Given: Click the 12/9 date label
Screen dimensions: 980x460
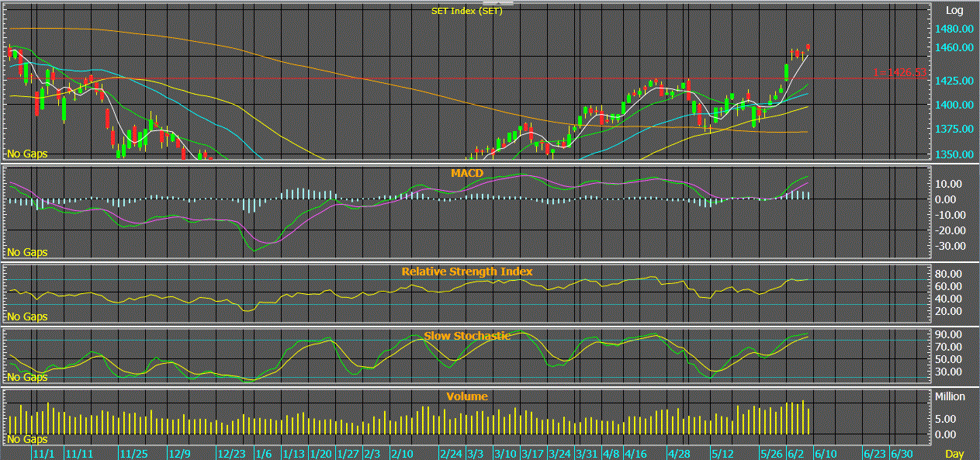Looking at the screenshot, I should pyautogui.click(x=179, y=453).
